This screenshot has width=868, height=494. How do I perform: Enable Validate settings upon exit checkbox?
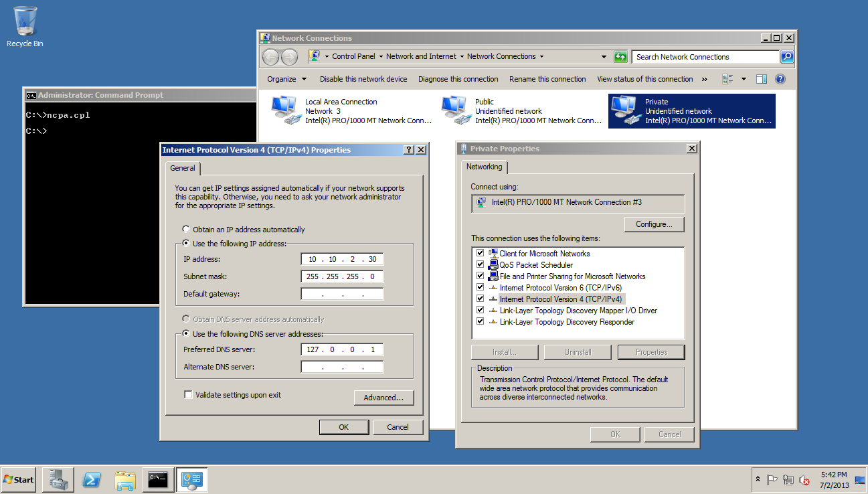(x=188, y=395)
